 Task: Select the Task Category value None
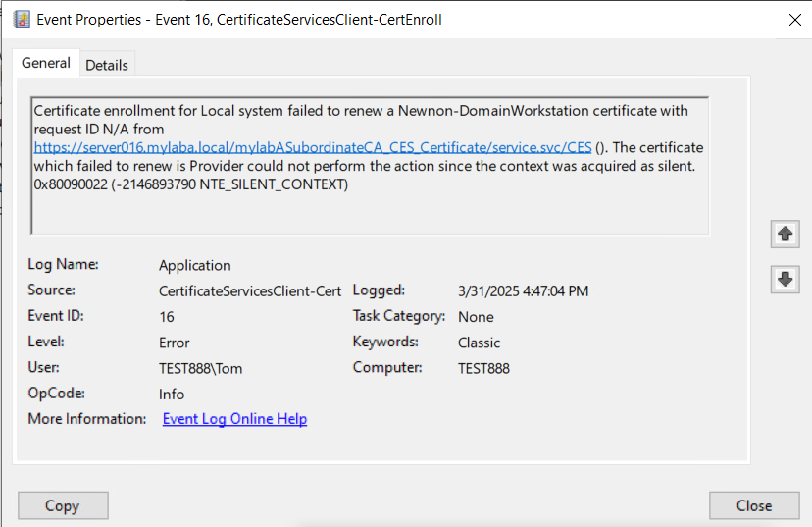coord(476,317)
